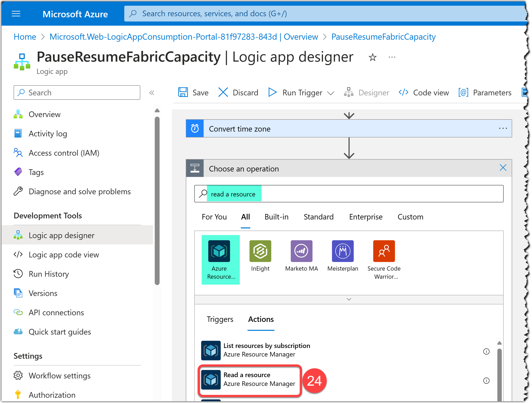Click the Save toolbar icon
The height and width of the screenshot is (403, 532).
(183, 92)
